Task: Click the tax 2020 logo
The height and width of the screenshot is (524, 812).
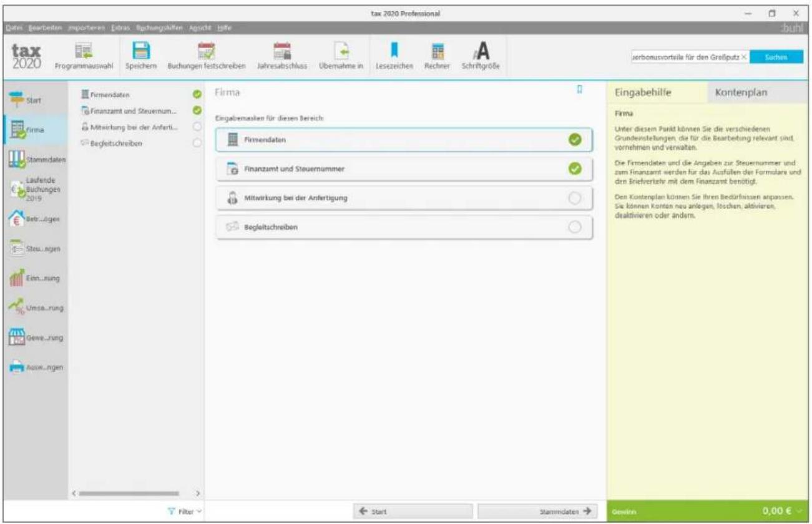Action: 26,55
